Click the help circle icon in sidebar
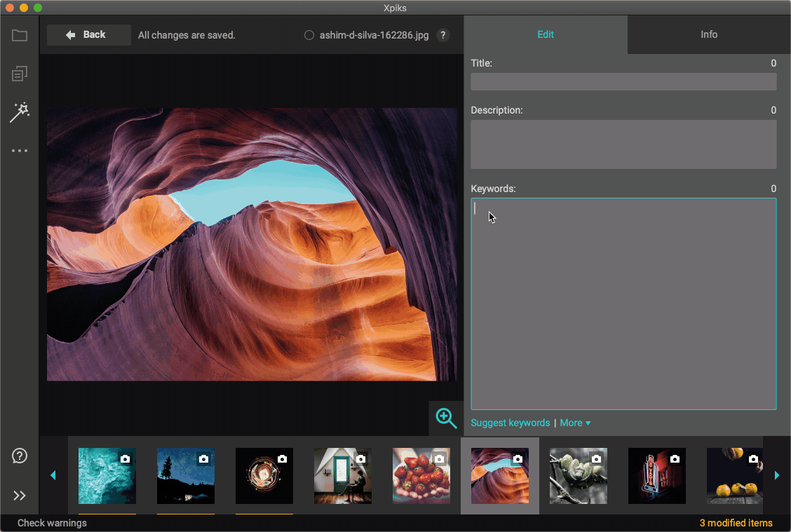The width and height of the screenshot is (791, 532). (x=20, y=456)
